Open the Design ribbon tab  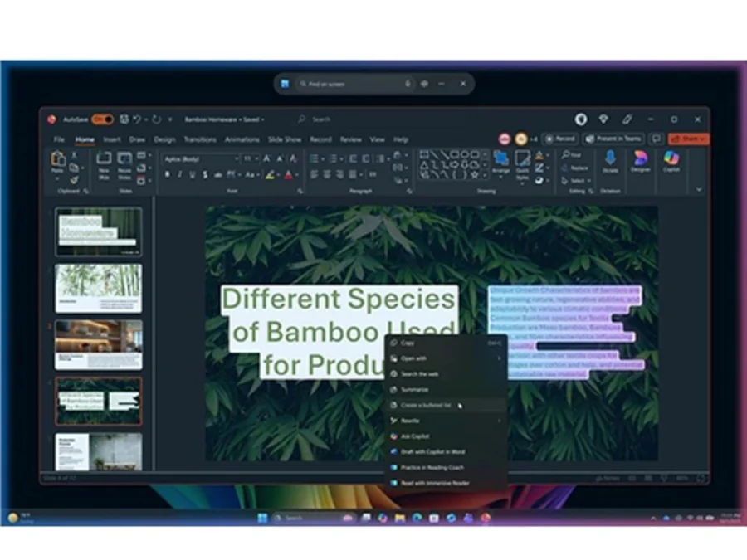tap(164, 139)
